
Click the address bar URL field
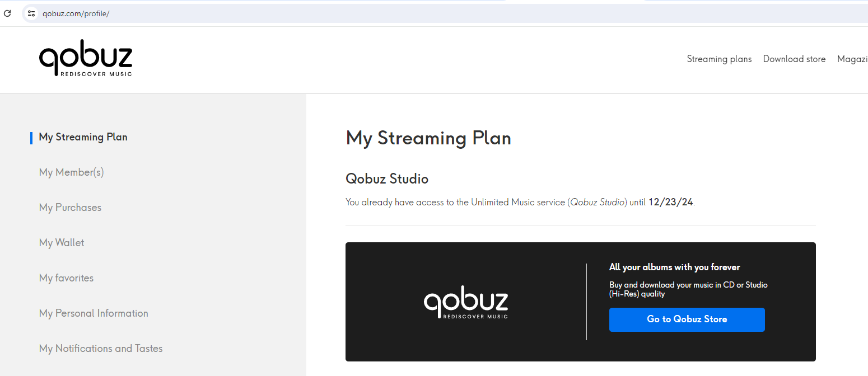click(x=448, y=13)
